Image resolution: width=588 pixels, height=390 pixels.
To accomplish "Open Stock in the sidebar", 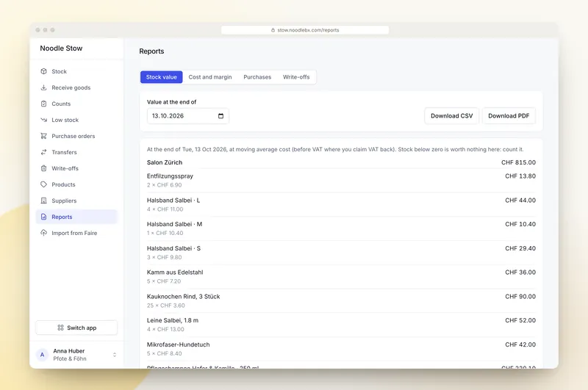I will [76, 71].
